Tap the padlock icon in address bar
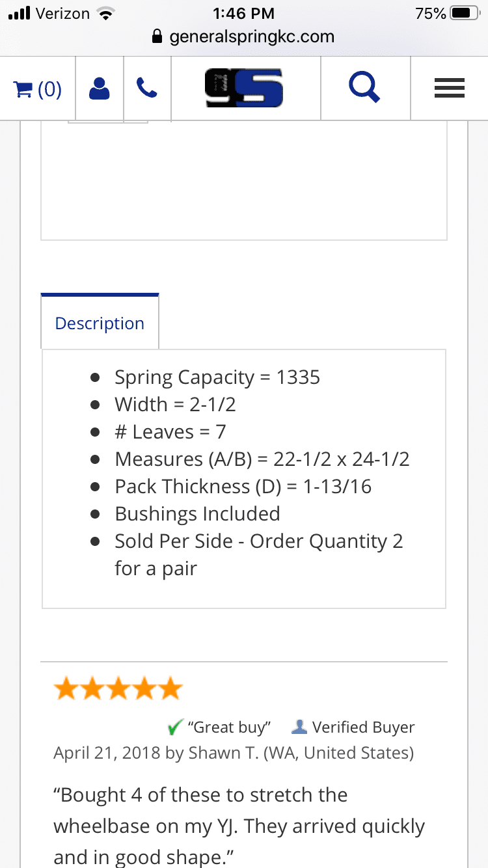 click(x=156, y=36)
